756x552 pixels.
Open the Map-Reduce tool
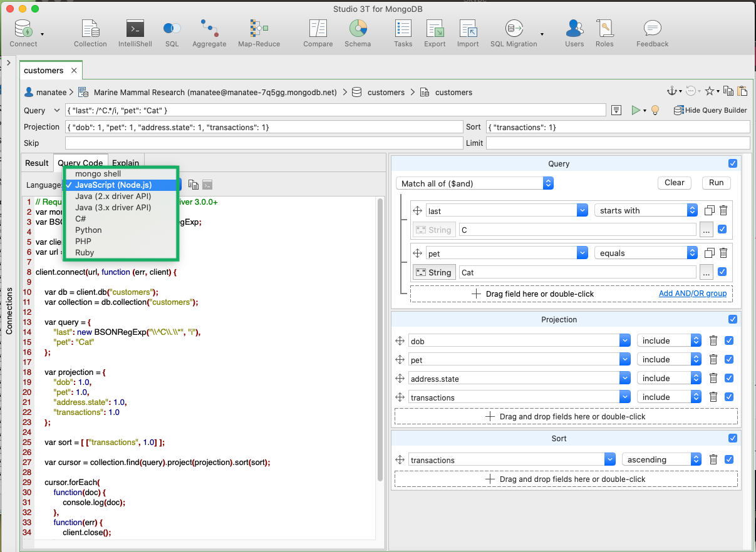(259, 33)
